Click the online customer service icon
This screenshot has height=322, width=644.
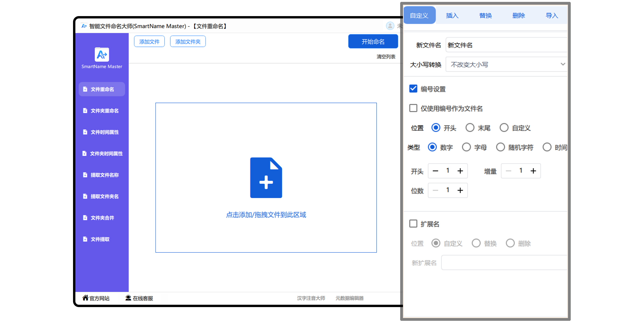128,297
